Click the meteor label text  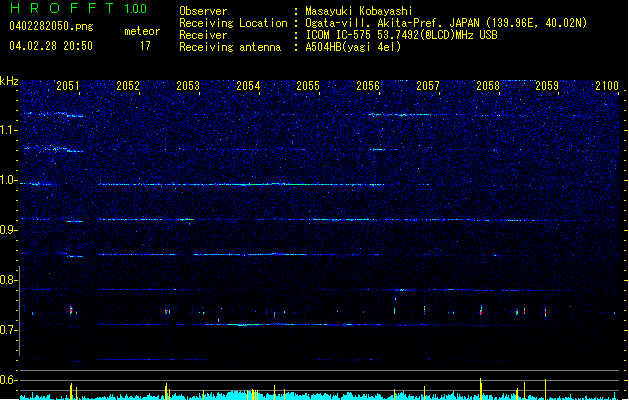coord(142,31)
